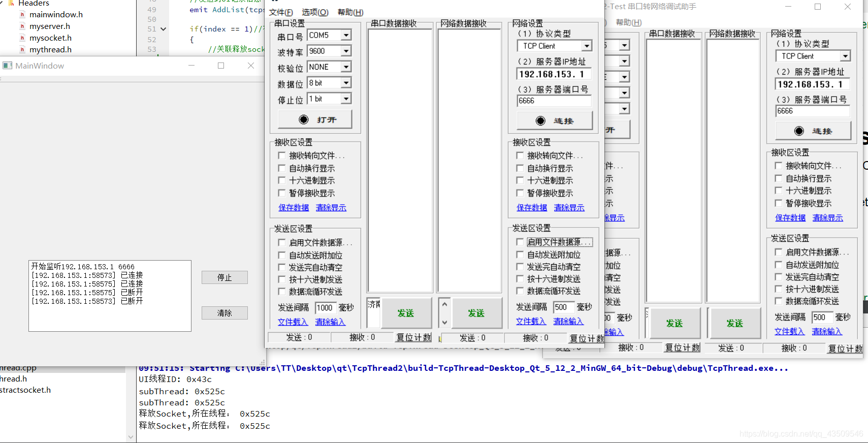This screenshot has height=443, width=868.
Task: Click serial-side 保存数据 link in front window
Action: (294, 207)
